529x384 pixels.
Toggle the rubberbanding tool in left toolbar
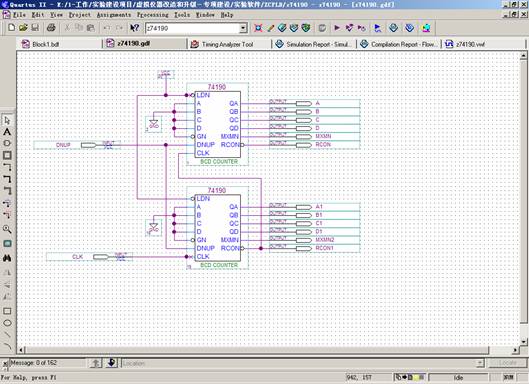tap(7, 203)
